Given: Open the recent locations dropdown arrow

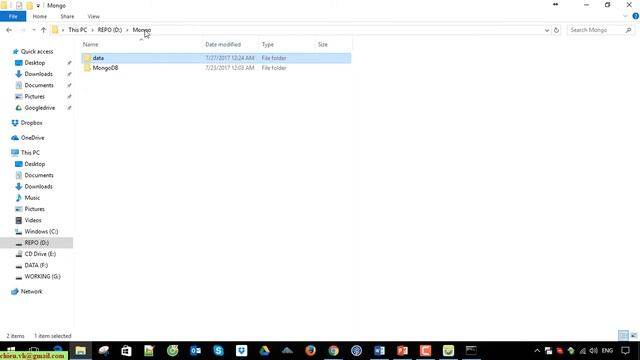Looking at the screenshot, I should (x=33, y=30).
